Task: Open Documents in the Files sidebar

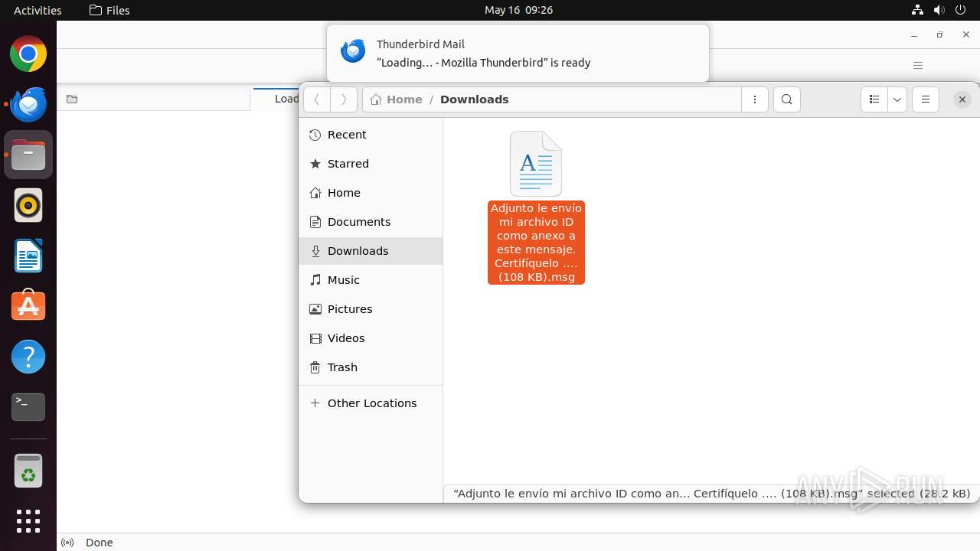Action: [371, 222]
